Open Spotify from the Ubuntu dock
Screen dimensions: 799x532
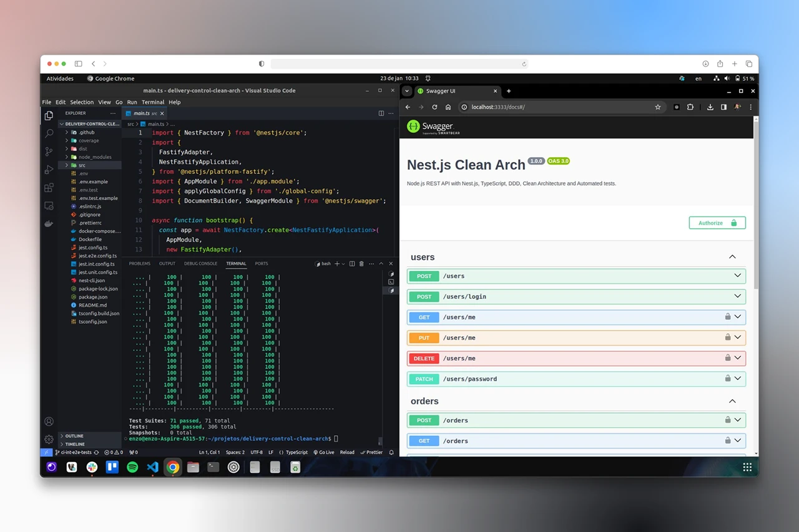coord(132,467)
